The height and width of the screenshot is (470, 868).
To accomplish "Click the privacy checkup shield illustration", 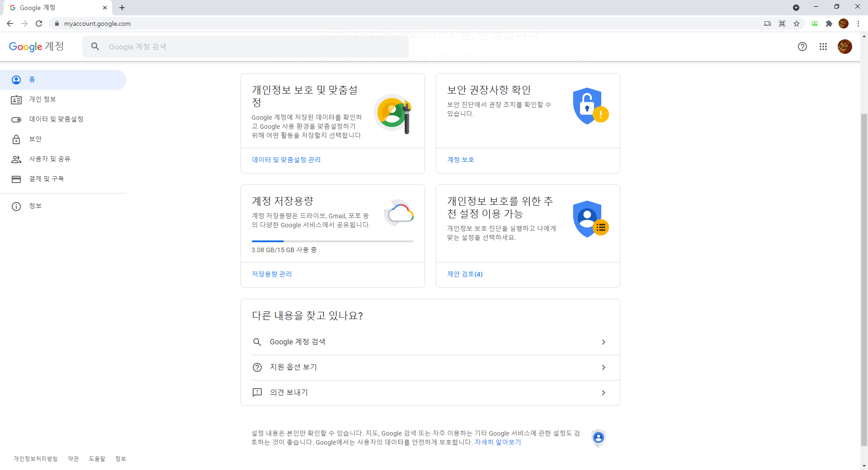I will (x=590, y=219).
